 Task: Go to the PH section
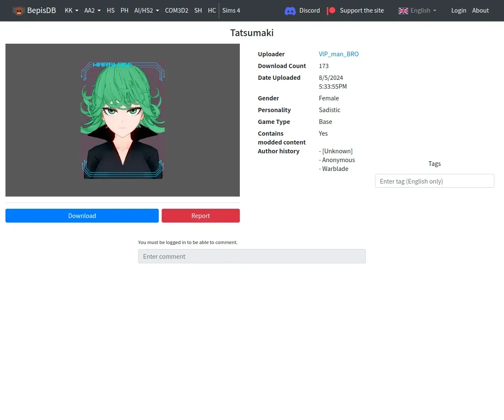click(x=124, y=10)
